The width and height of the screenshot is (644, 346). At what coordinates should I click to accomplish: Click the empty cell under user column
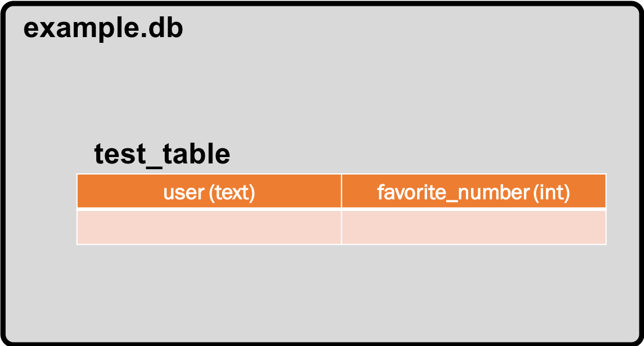point(209,227)
